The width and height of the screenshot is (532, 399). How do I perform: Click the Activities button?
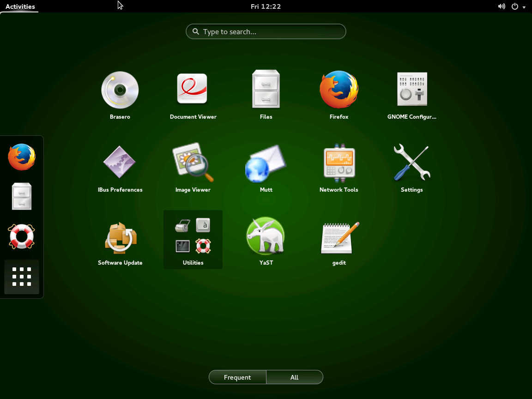pos(20,6)
